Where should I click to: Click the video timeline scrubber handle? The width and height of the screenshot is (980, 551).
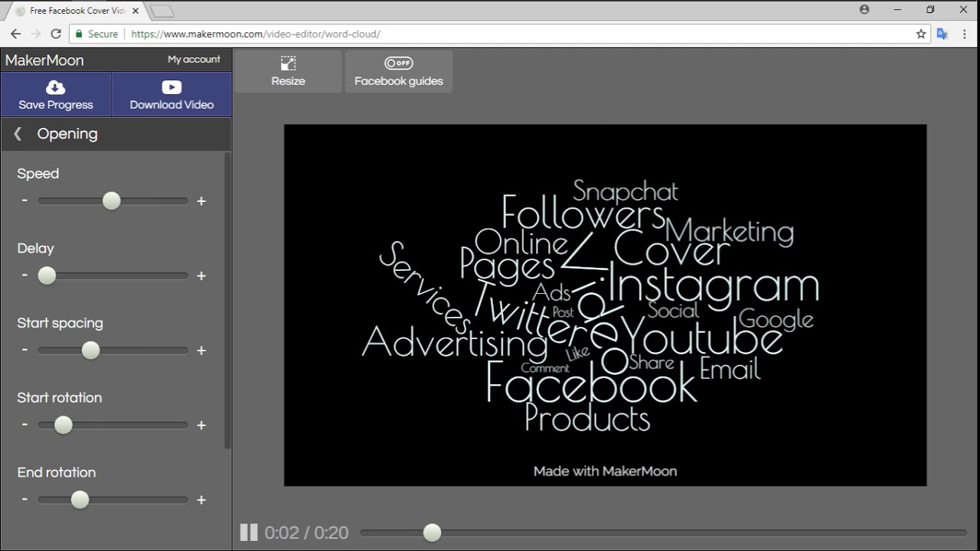[432, 533]
